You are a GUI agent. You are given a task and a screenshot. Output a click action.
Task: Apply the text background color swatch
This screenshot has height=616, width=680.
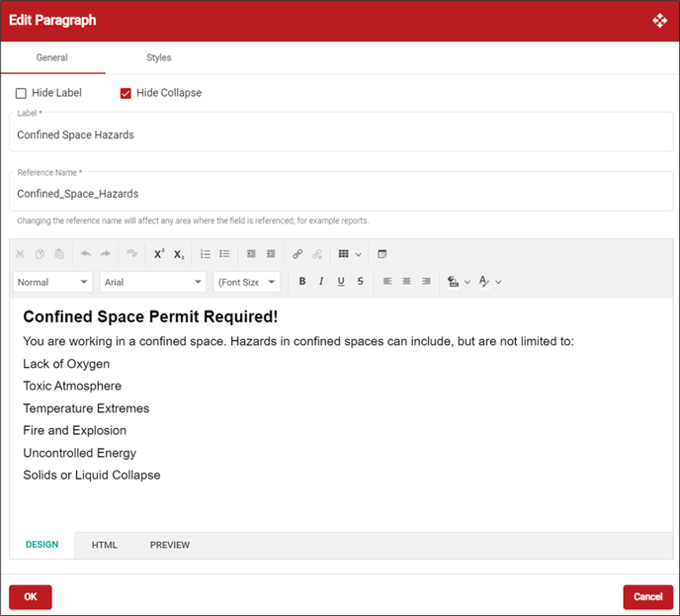tap(454, 282)
